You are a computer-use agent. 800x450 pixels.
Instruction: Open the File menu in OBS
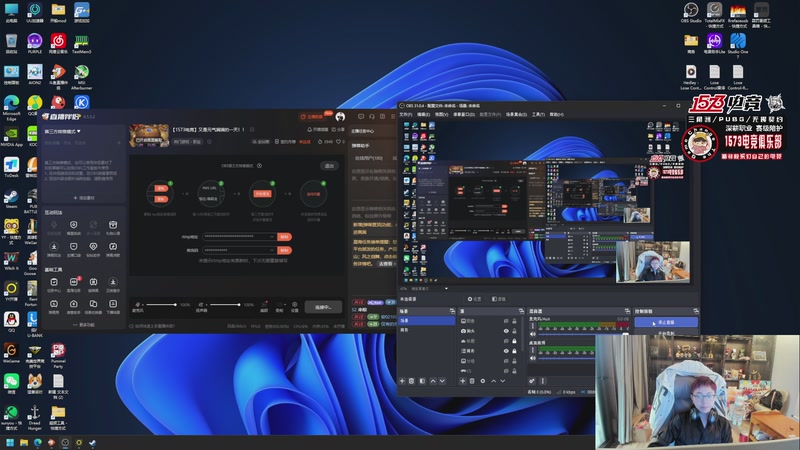click(x=406, y=114)
